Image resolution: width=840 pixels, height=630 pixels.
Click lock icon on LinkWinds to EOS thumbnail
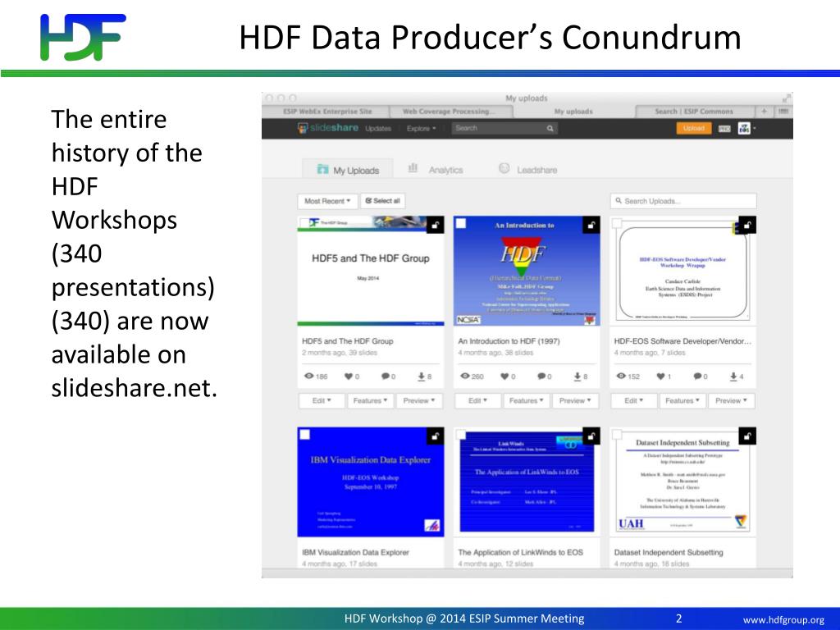tap(591, 436)
